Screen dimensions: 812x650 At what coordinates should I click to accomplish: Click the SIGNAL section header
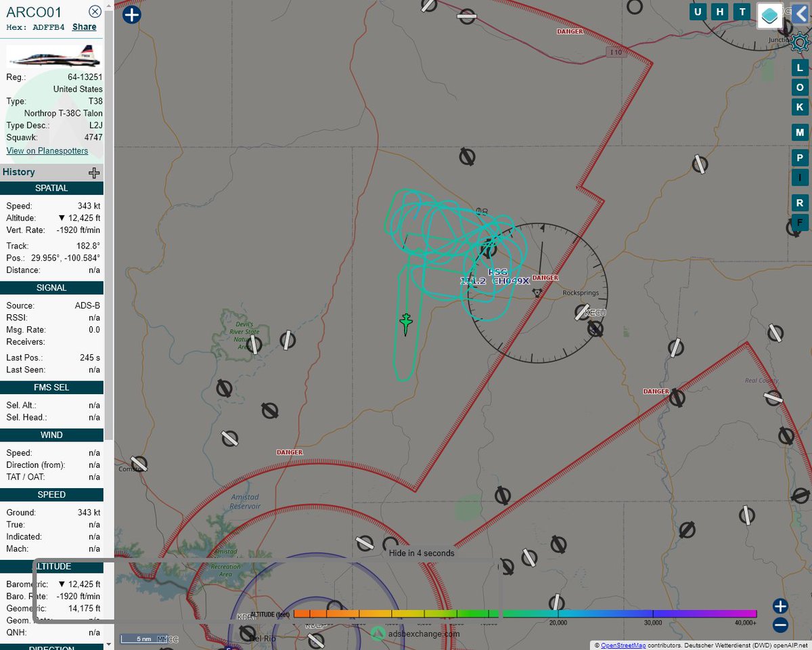point(51,288)
